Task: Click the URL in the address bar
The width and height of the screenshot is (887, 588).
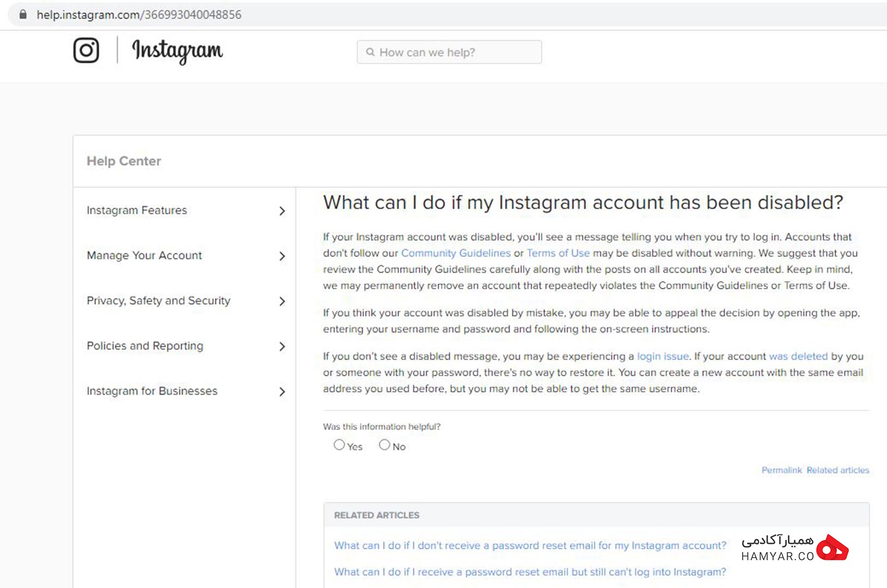Action: point(139,15)
